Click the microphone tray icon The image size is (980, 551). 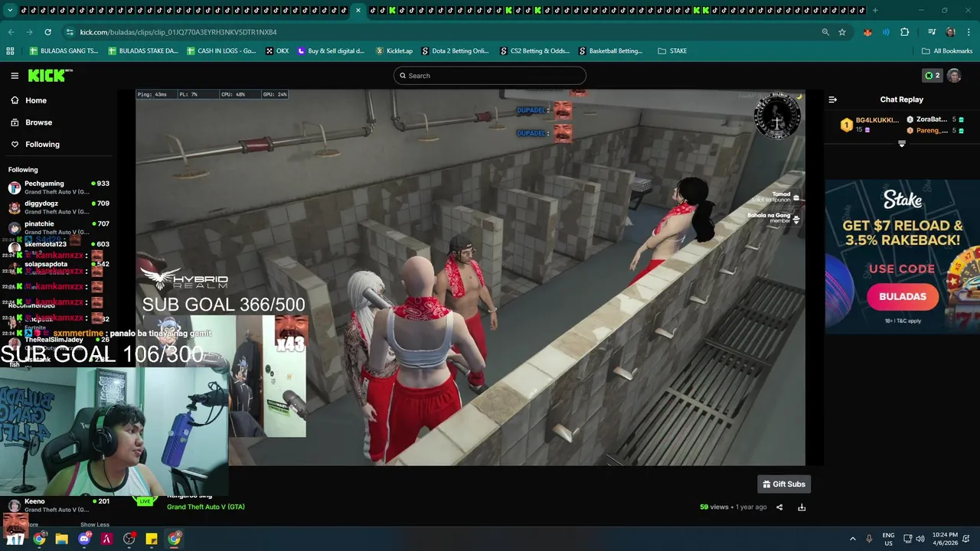coord(869,539)
